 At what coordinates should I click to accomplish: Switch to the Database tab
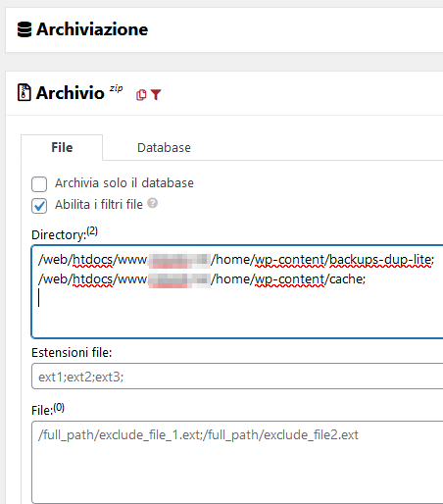coord(164,148)
